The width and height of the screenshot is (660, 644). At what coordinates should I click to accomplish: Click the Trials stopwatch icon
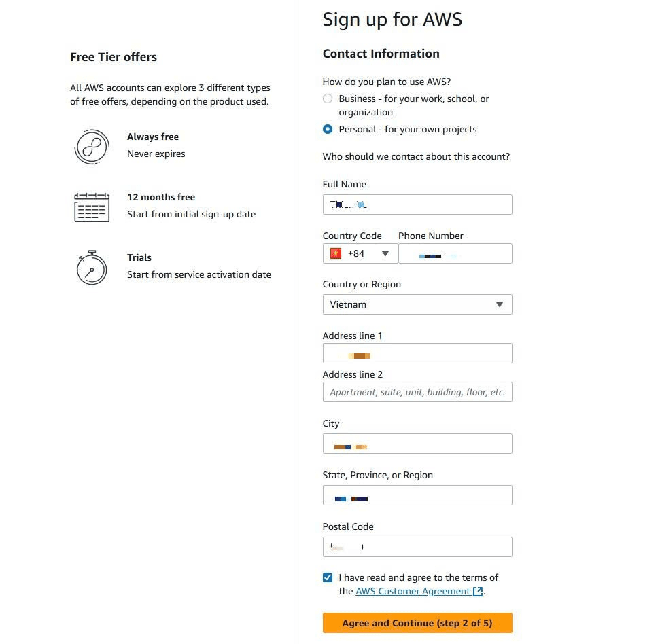91,267
